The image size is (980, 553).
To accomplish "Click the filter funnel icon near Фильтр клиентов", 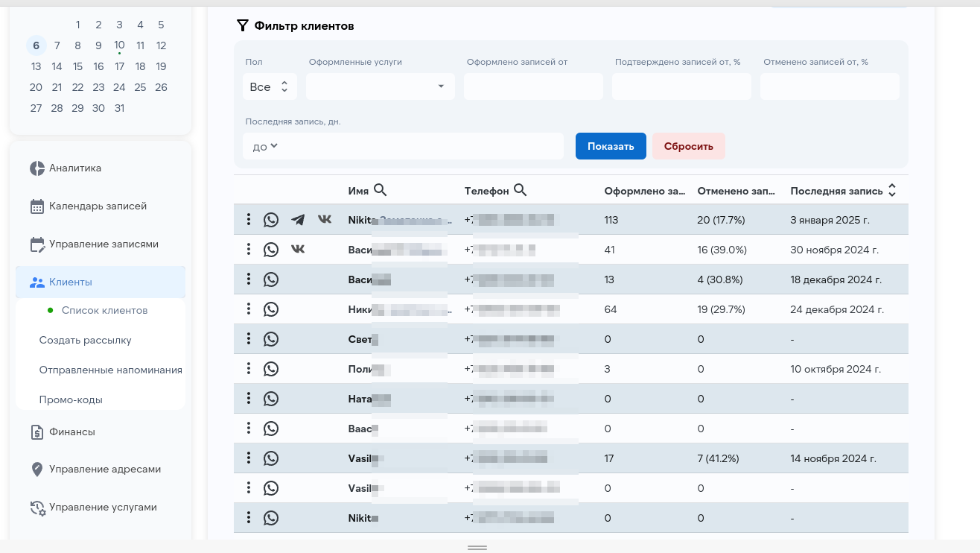I will (242, 25).
